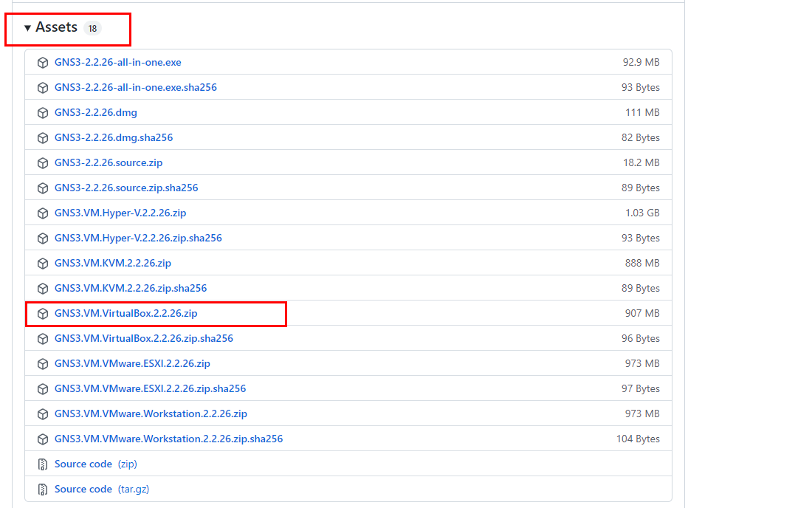This screenshot has height=508, width=812.
Task: Click package icon beside GNS3-2.2.26.source.zip
Action: [43, 163]
